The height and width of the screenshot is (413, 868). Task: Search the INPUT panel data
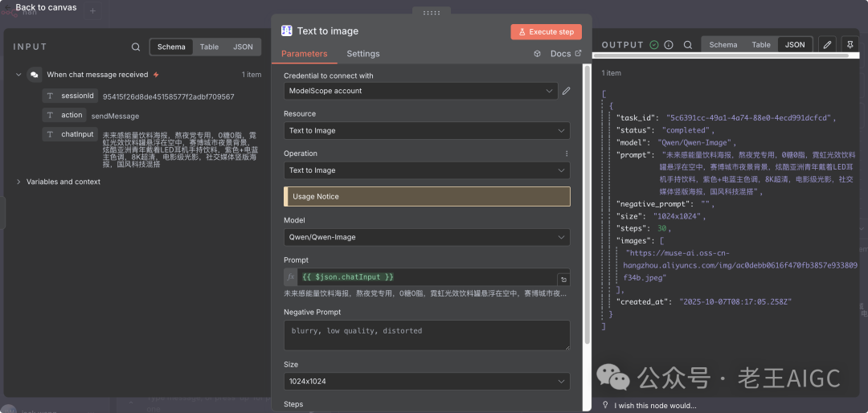point(136,47)
